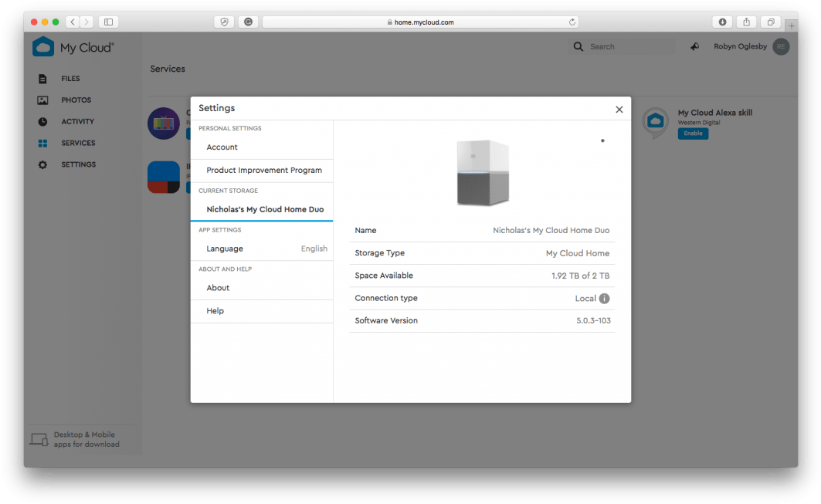Click the home.mycloud.com address bar
This screenshot has width=821, height=504.
[420, 22]
